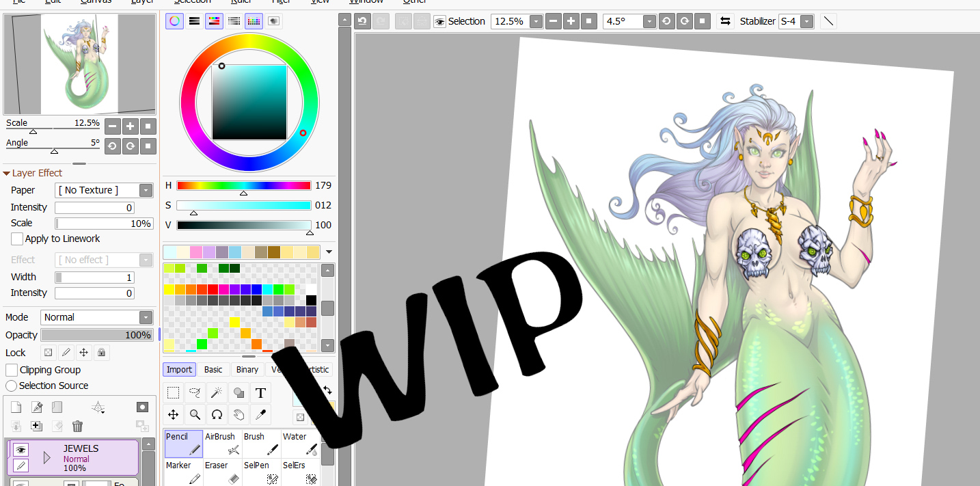
Task: Toggle Selection visibility eye in toolbar
Action: [439, 21]
